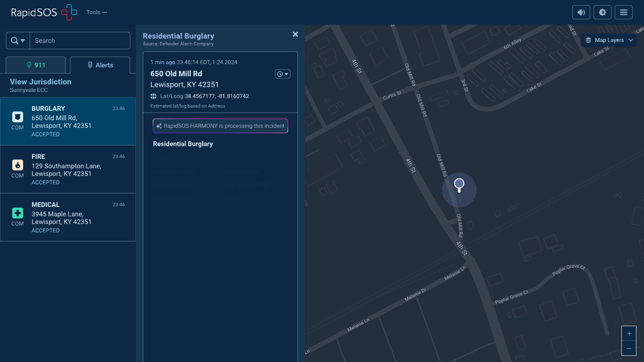The height and width of the screenshot is (362, 644).
Task: Click the Residential Burglary panel title
Action: pyautogui.click(x=179, y=36)
